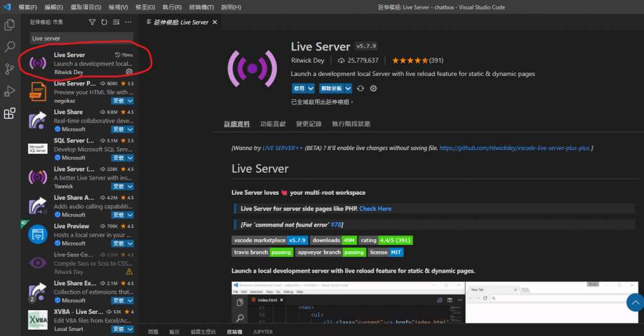Open the 選取項目(S) Selection menu

coord(86,7)
